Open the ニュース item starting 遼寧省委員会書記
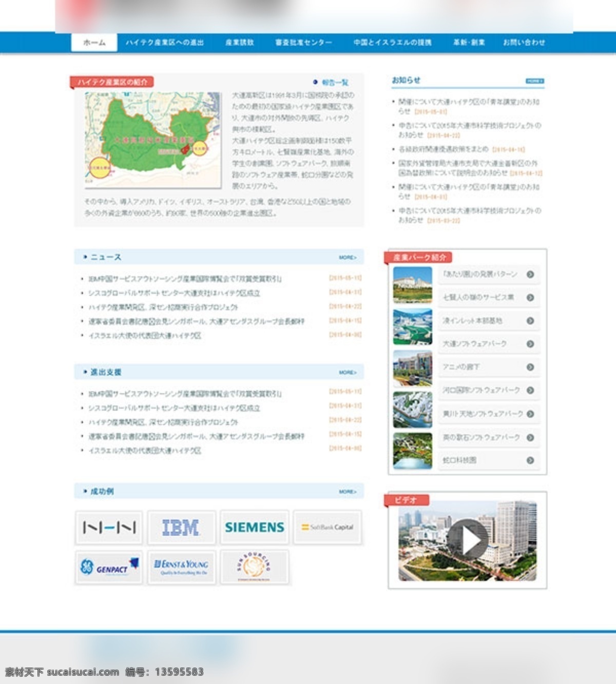Image resolution: width=616 pixels, height=684 pixels. pos(197,321)
